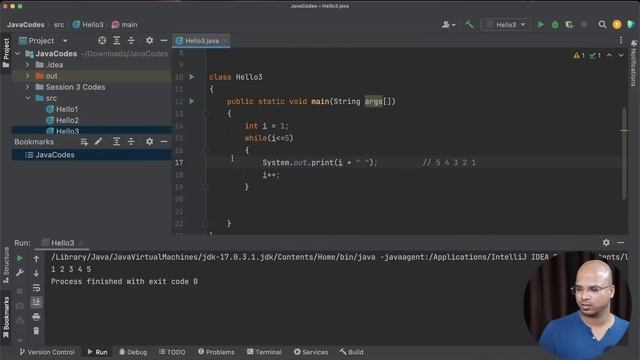Open Problems tool window tab

point(216,352)
